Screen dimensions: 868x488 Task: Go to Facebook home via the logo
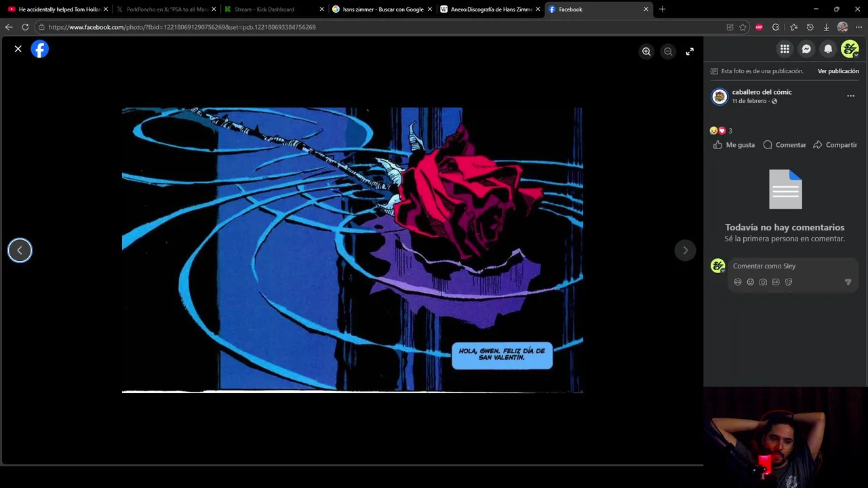click(40, 49)
